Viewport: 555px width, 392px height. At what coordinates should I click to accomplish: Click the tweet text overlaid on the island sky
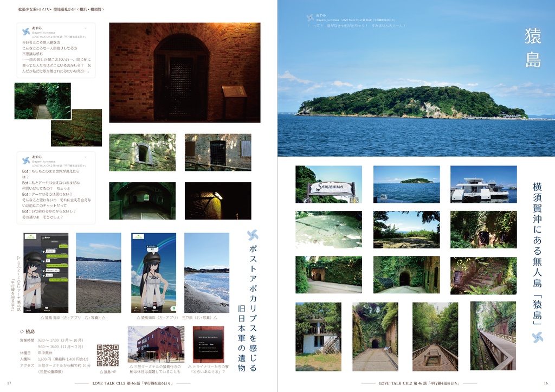point(356,25)
